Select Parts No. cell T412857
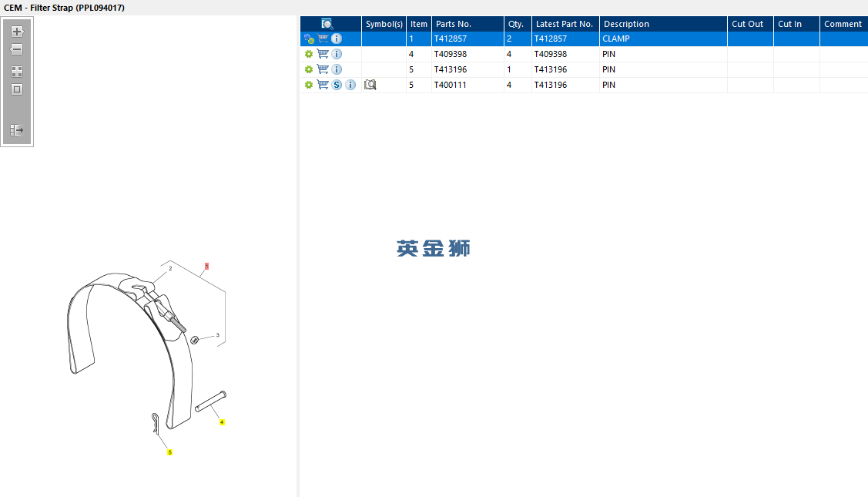 click(x=468, y=39)
